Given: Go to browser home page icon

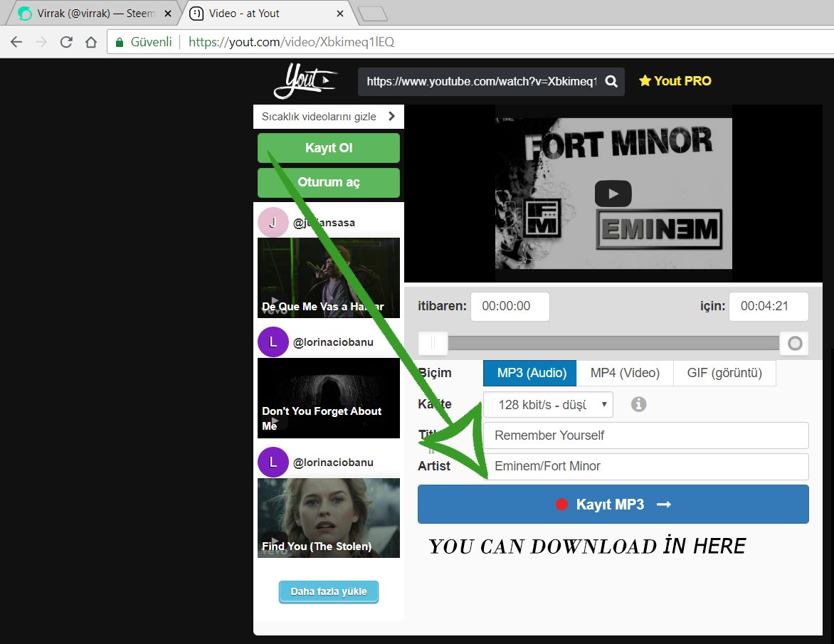Looking at the screenshot, I should [91, 42].
